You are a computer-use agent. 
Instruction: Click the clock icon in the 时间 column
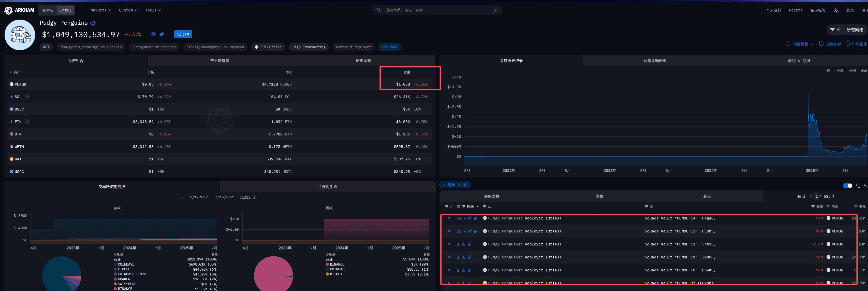coord(458,206)
